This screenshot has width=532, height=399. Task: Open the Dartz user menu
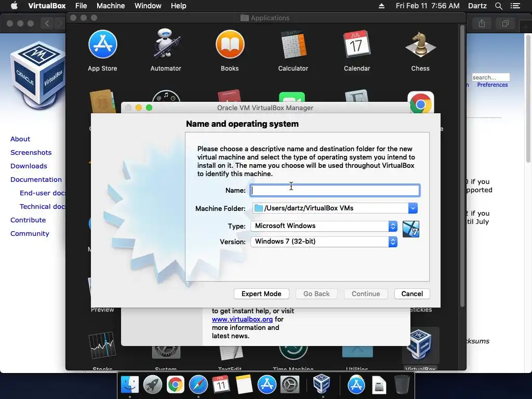[x=477, y=6]
